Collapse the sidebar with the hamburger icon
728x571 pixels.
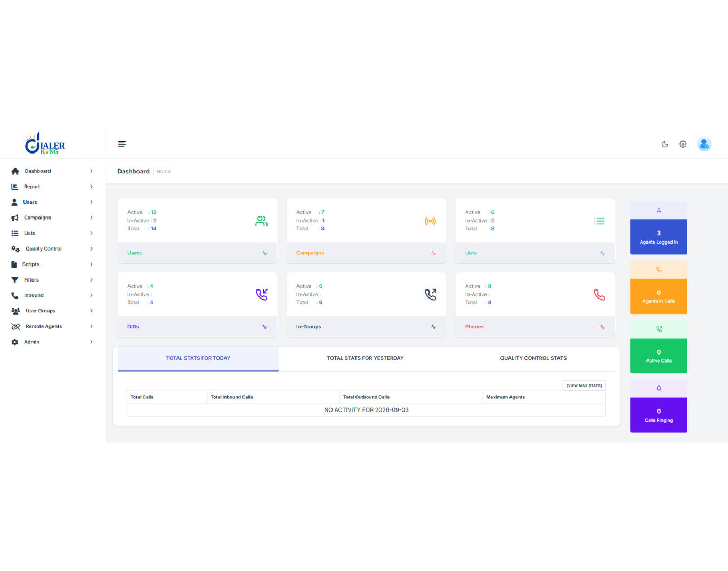click(x=122, y=144)
